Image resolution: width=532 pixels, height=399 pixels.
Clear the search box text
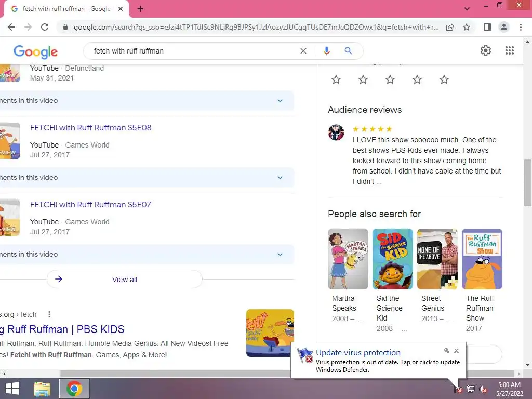303,51
